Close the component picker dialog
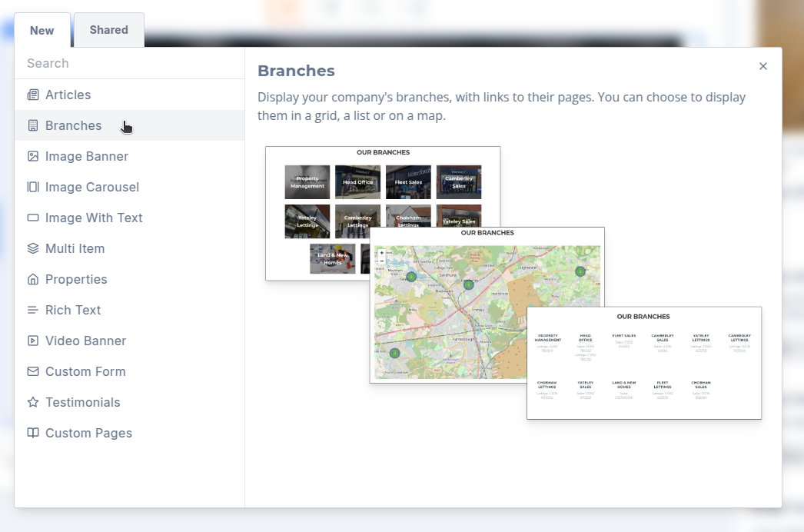Screen dimensions: 804x532 click(x=763, y=66)
